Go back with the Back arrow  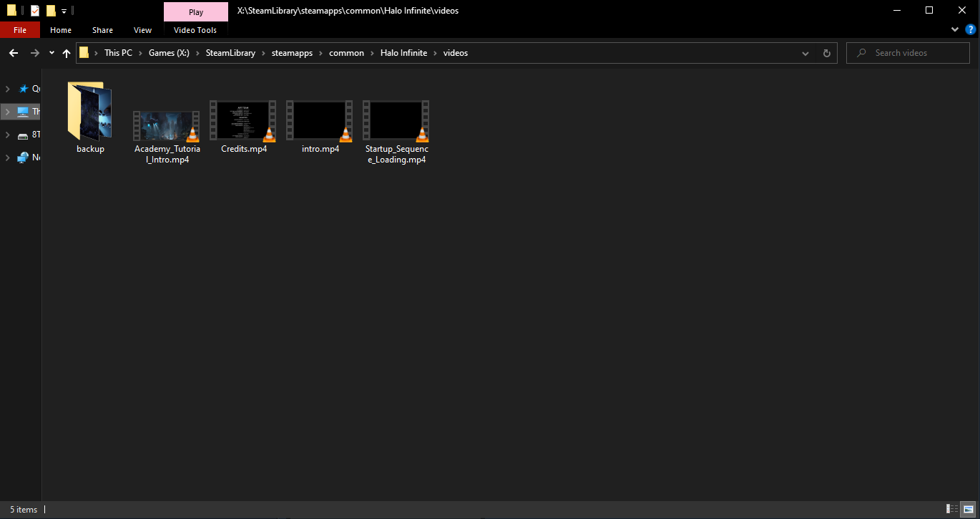point(14,53)
